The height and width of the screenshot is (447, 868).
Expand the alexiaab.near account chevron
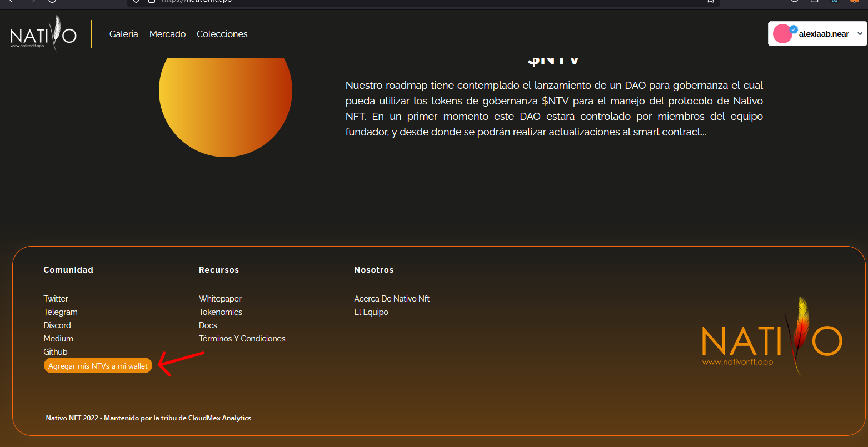coord(860,34)
